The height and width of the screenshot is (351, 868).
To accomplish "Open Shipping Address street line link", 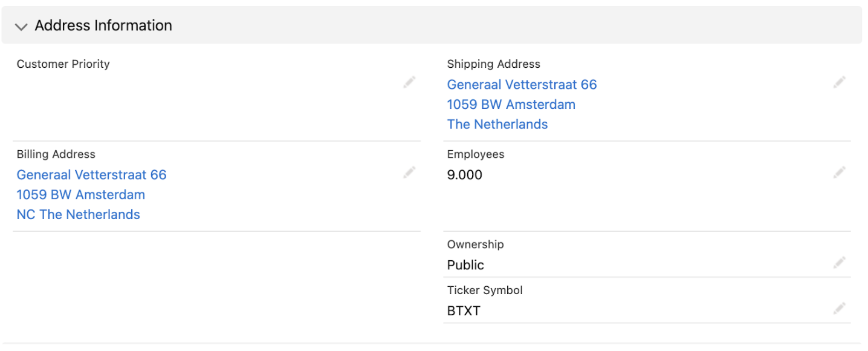I will [x=522, y=85].
